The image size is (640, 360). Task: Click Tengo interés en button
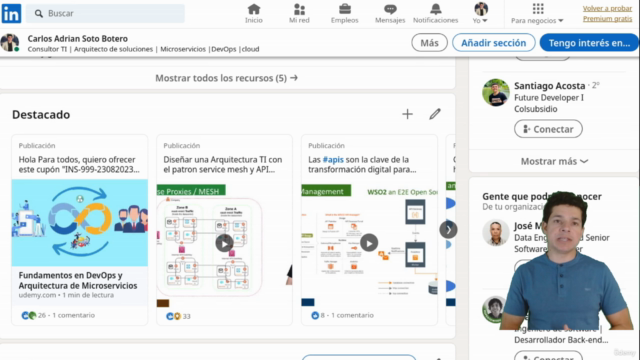pos(589,43)
